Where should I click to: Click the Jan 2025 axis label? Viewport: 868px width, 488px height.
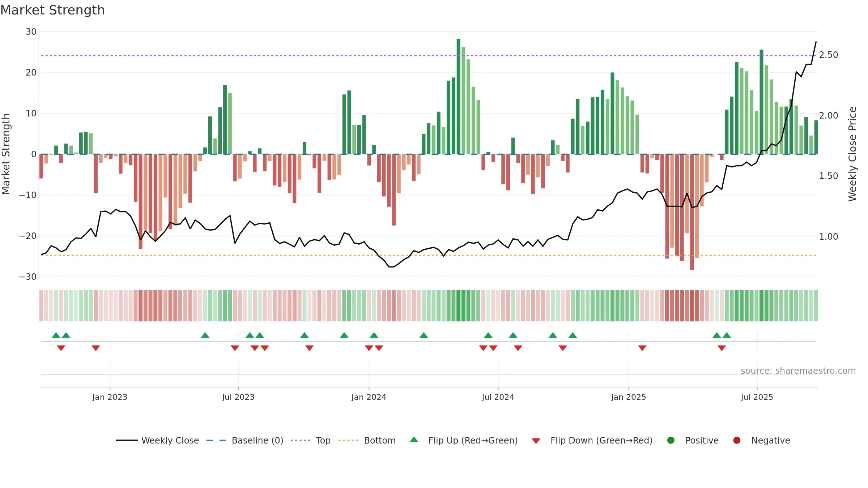coord(629,397)
